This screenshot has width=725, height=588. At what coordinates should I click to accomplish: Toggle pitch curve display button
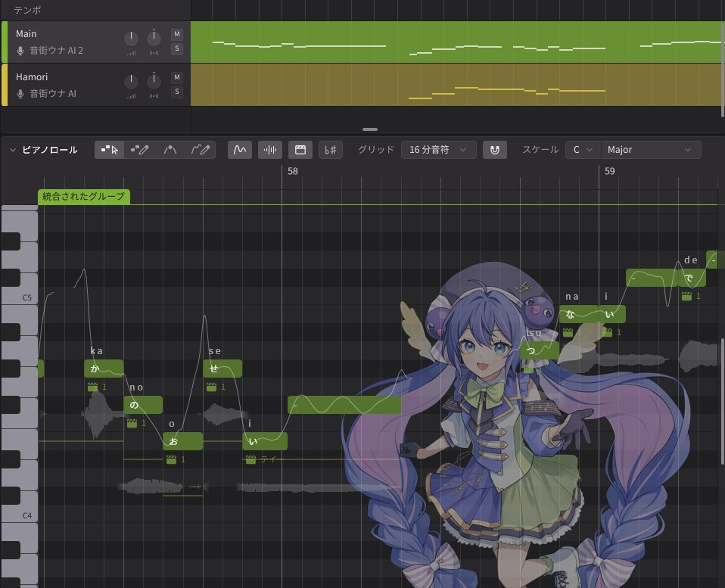[240, 150]
